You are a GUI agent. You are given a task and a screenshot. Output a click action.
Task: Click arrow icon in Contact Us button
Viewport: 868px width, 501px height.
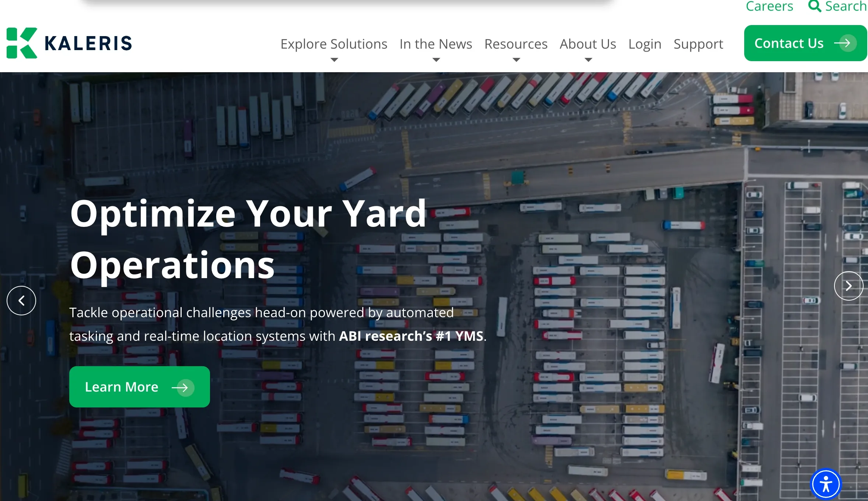[845, 43]
